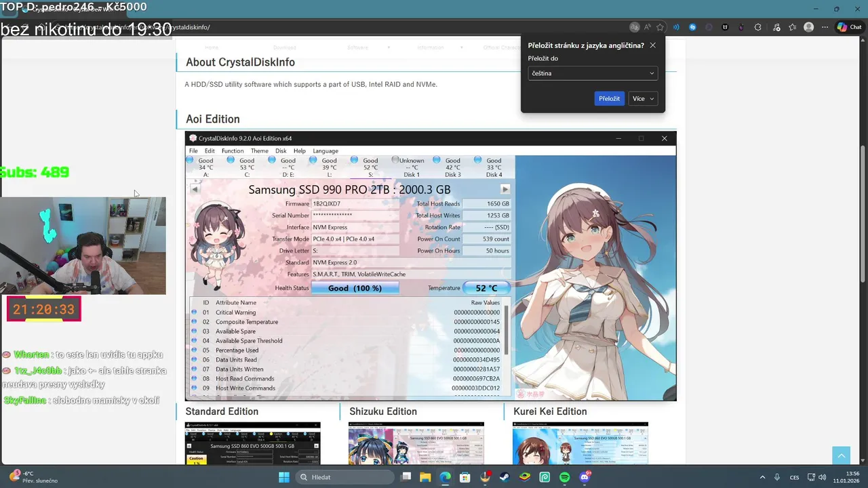Click the Disk menu in the screenshot
The height and width of the screenshot is (488, 868).
point(281,150)
